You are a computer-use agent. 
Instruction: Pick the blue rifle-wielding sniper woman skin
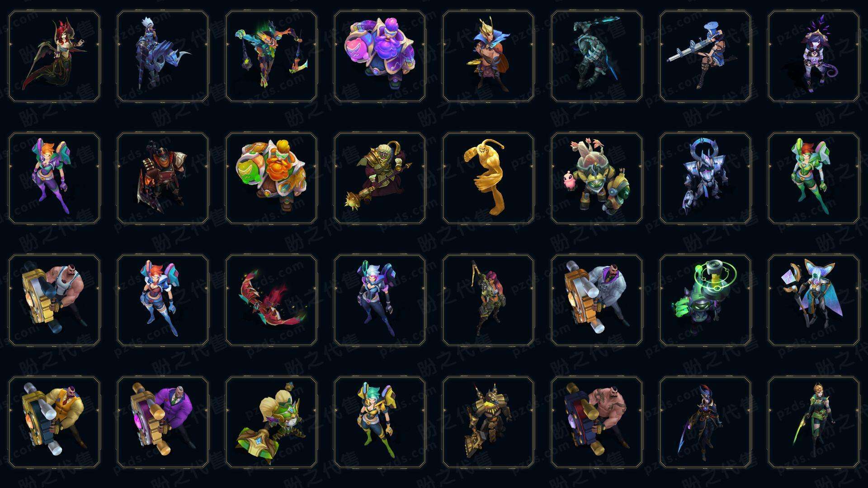coord(705,56)
